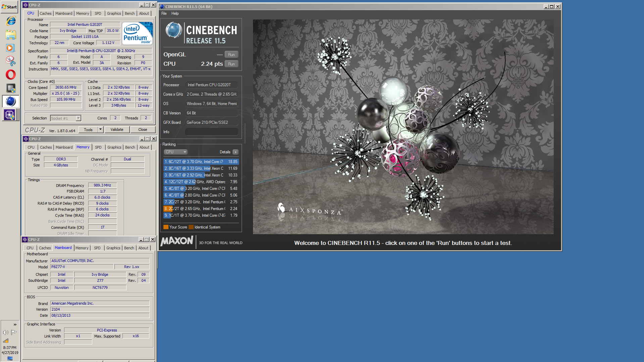Launch Internet Explorer from the taskbar

(x=11, y=21)
